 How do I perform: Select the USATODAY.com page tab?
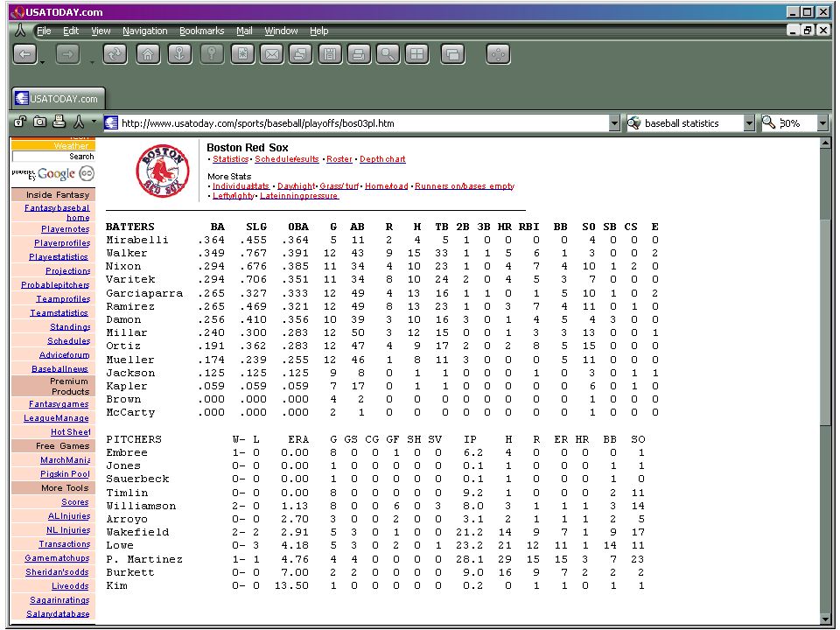pos(58,99)
